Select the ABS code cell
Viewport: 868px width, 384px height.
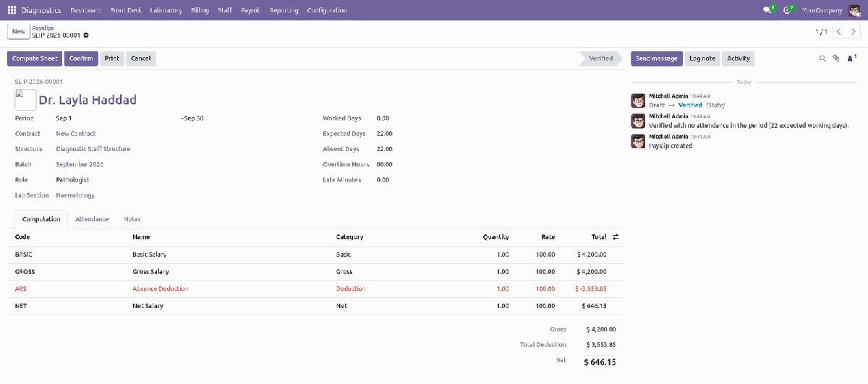(x=21, y=289)
